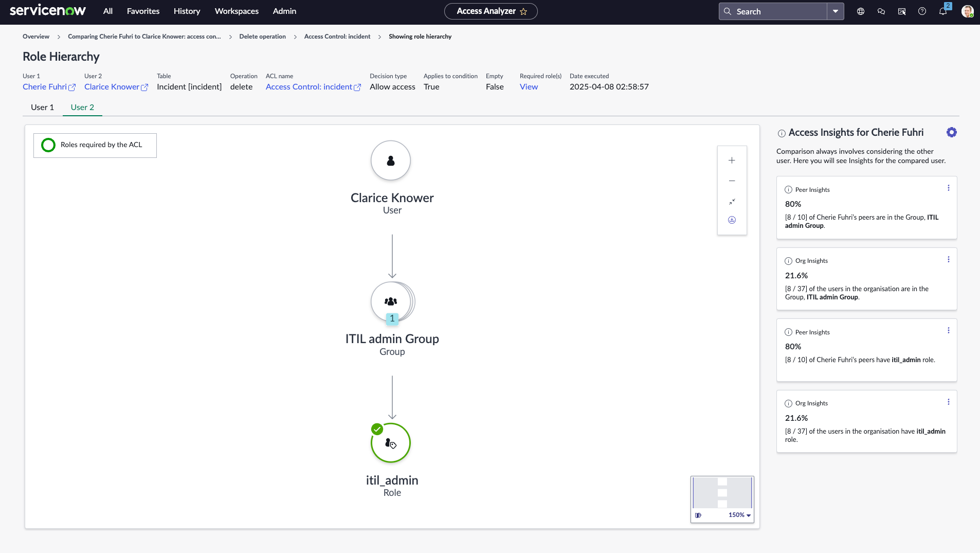Switch to the User 1 tab

tap(42, 107)
